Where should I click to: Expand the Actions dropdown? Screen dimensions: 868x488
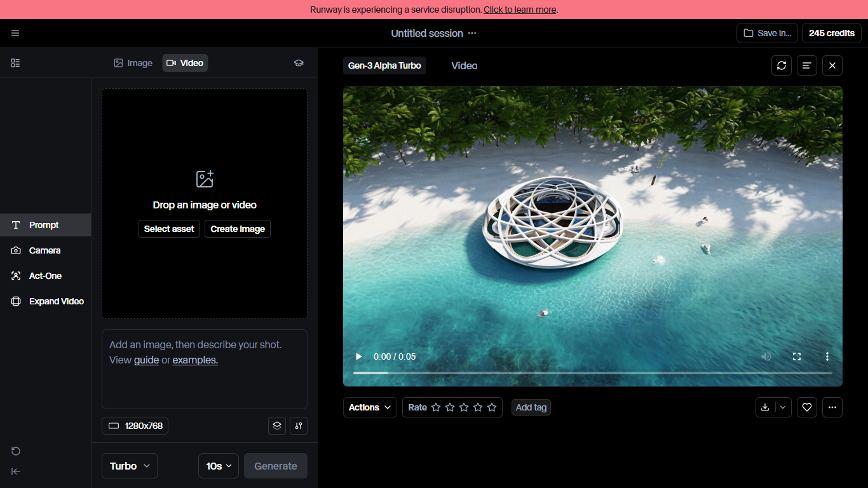pos(370,407)
